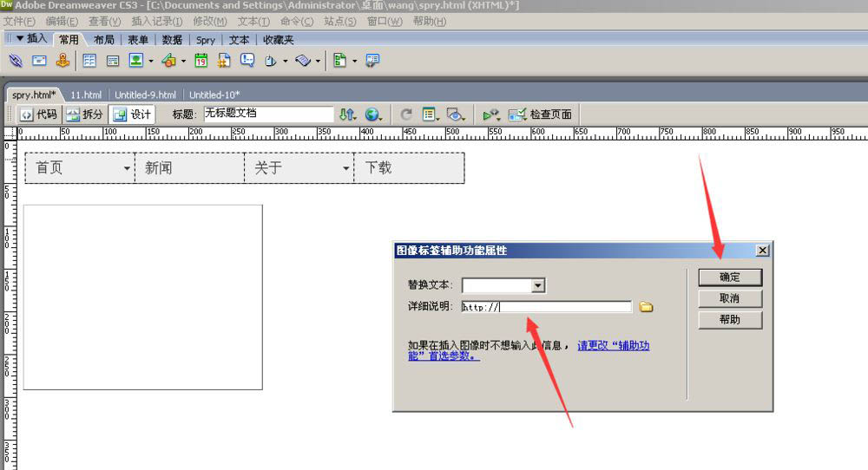Click the Templates insert icon
This screenshot has width=868, height=470.
[340, 61]
